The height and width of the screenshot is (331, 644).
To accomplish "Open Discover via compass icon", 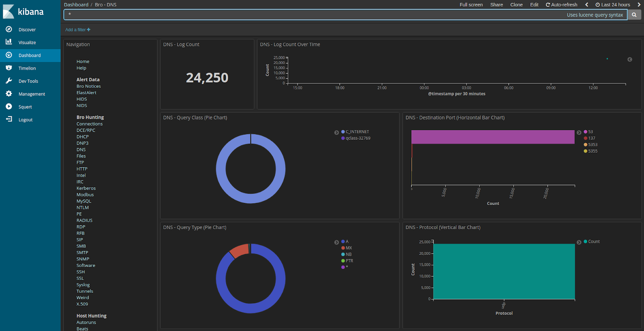I will tap(9, 29).
